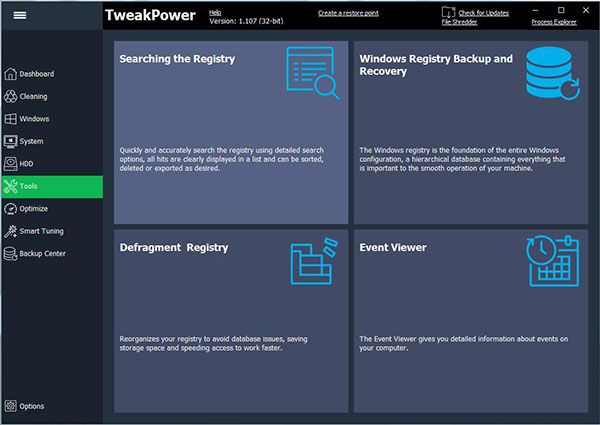This screenshot has height=425, width=600.
Task: Click the Smart Tuning wand icon
Action: [11, 231]
